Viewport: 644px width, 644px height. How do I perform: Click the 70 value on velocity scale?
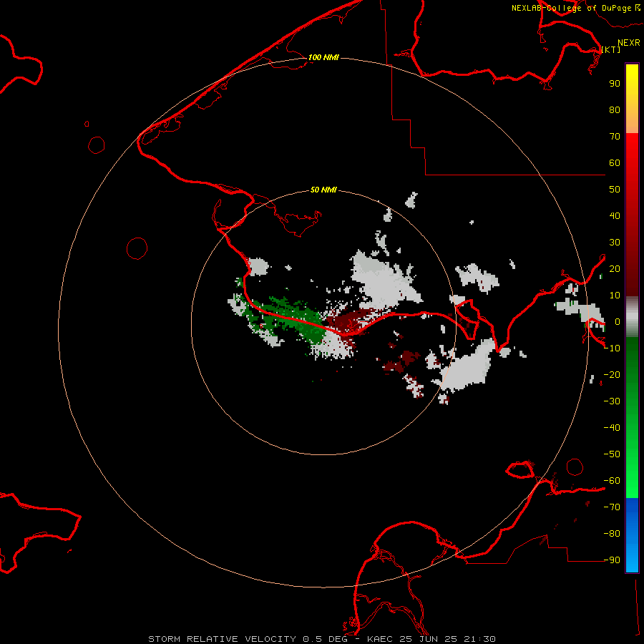(615, 137)
